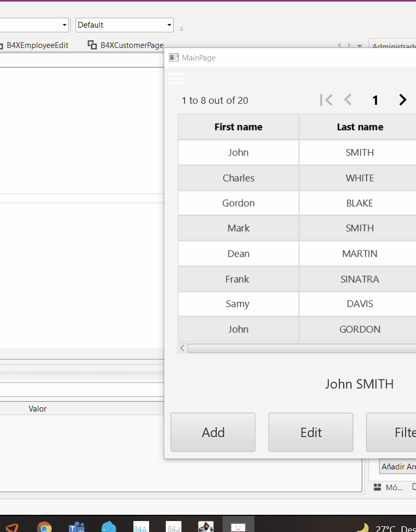The image size is (416, 532).
Task: Click the Añadir Archivos button
Action: tap(398, 466)
